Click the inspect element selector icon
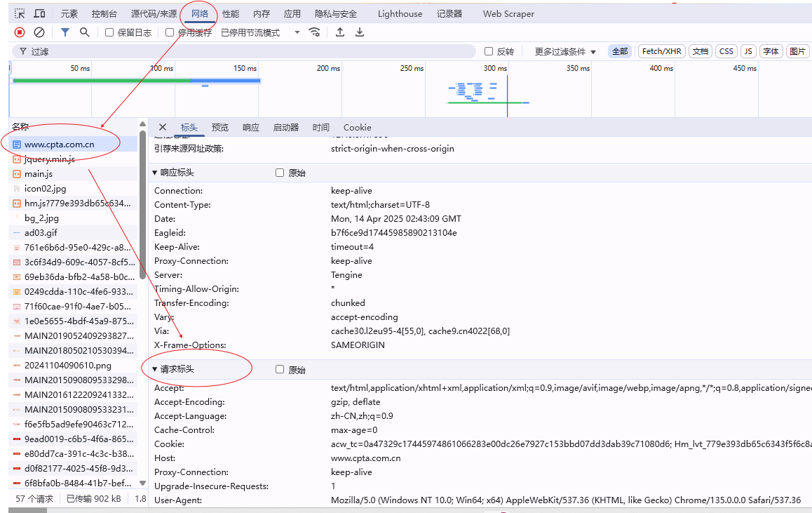 (x=20, y=13)
